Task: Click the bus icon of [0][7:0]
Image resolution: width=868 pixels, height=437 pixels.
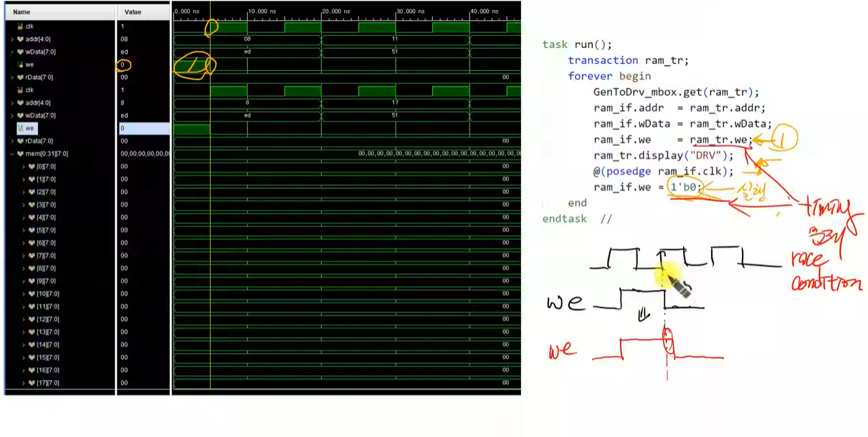Action: (x=32, y=166)
